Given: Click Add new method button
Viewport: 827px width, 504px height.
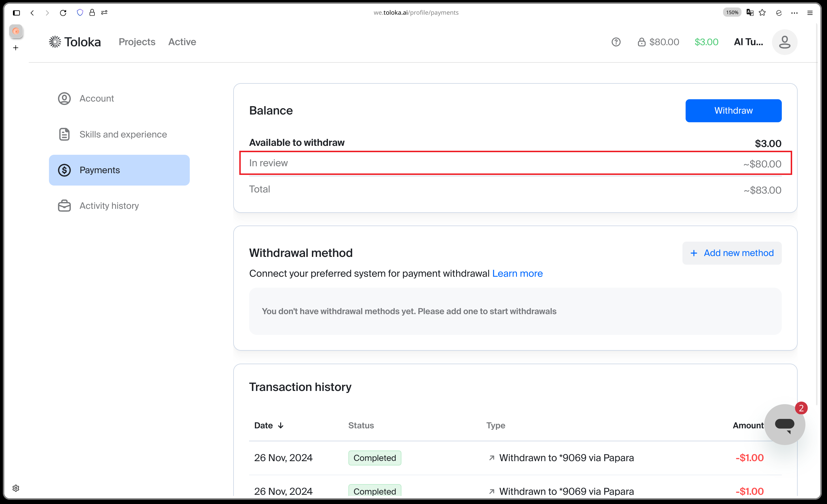Looking at the screenshot, I should coord(732,253).
